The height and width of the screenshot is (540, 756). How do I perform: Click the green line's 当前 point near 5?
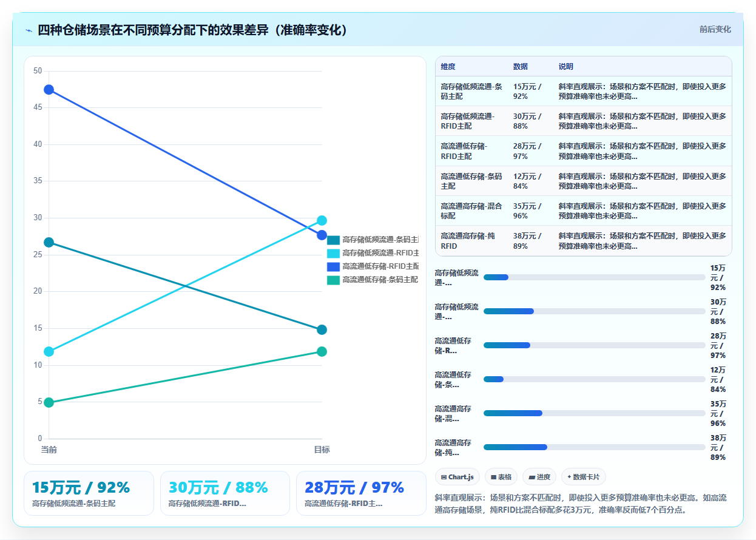[49, 402]
